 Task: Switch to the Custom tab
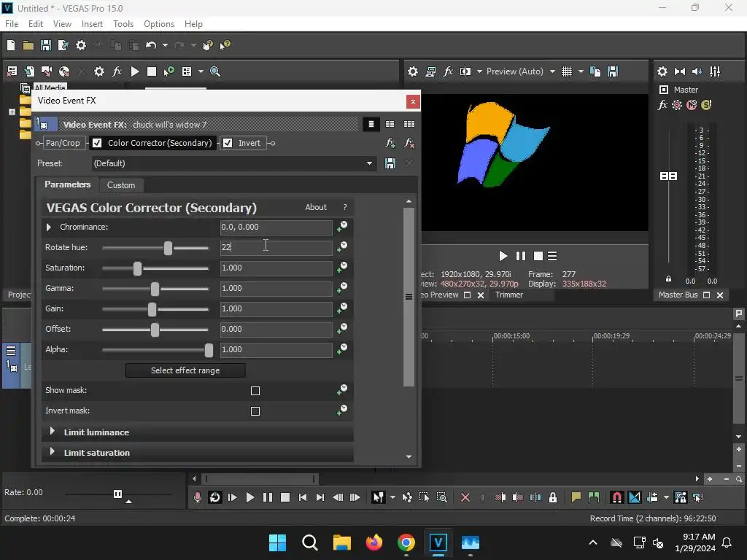coord(121,185)
